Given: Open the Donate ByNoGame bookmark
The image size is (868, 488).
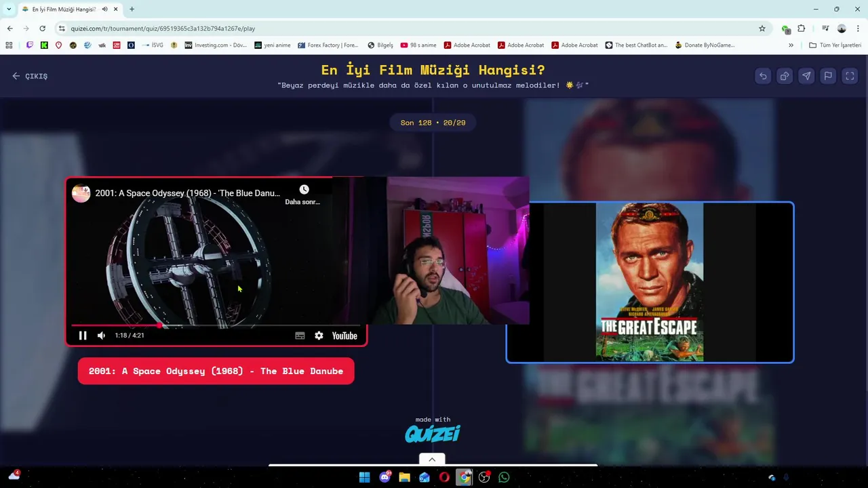Looking at the screenshot, I should 705,45.
